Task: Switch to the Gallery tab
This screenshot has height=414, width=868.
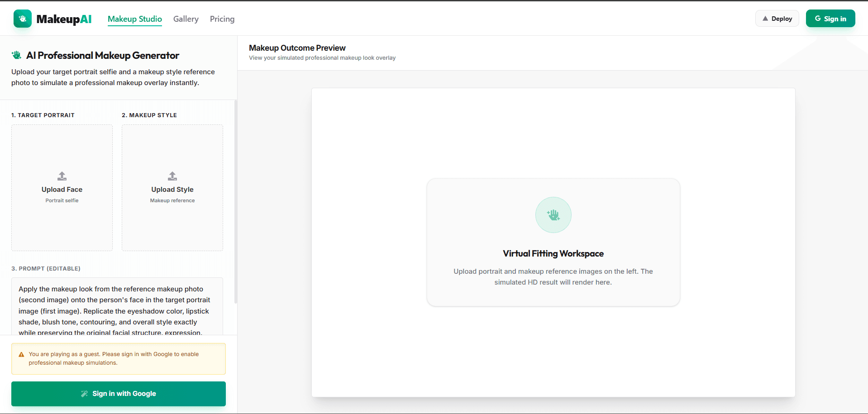Action: tap(186, 19)
